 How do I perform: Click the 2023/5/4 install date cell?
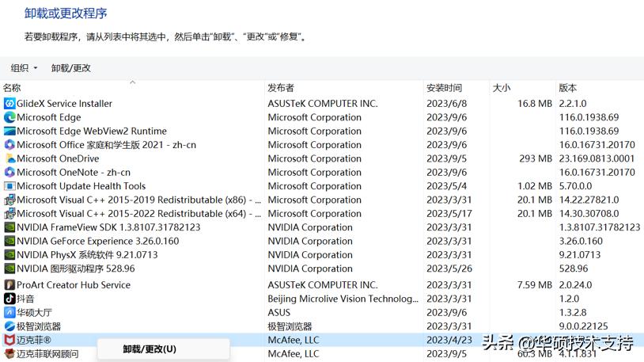point(446,186)
